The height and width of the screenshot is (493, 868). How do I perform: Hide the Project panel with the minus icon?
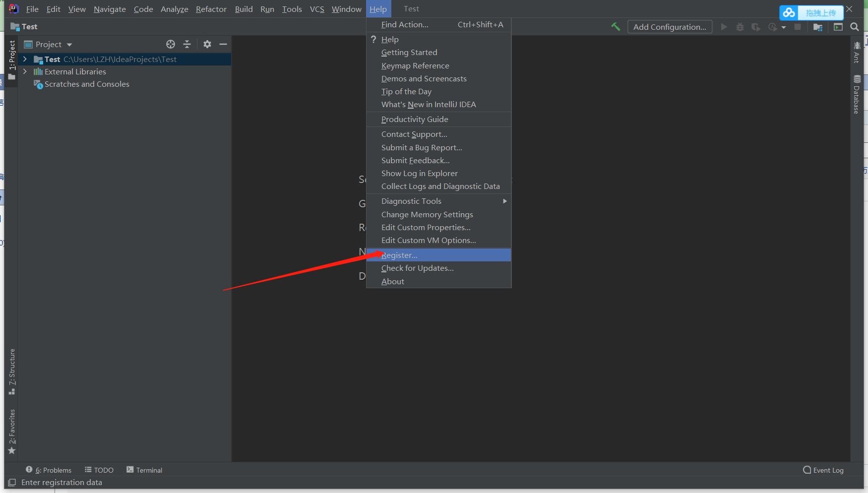tap(224, 44)
